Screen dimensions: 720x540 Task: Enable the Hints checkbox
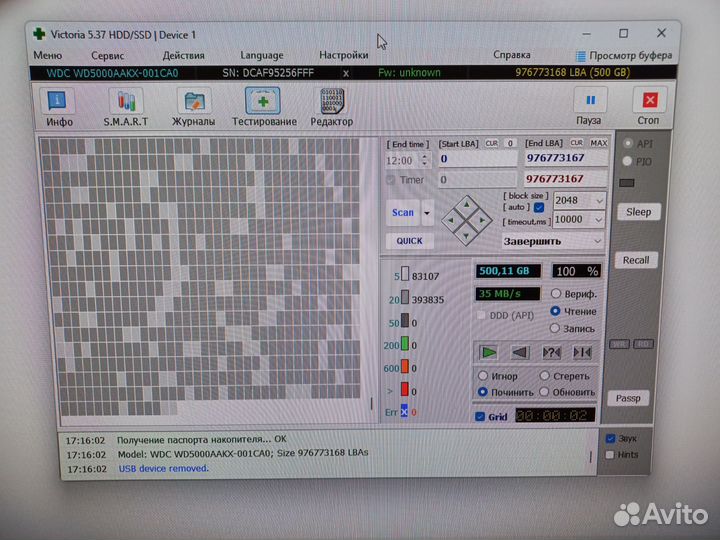610,455
